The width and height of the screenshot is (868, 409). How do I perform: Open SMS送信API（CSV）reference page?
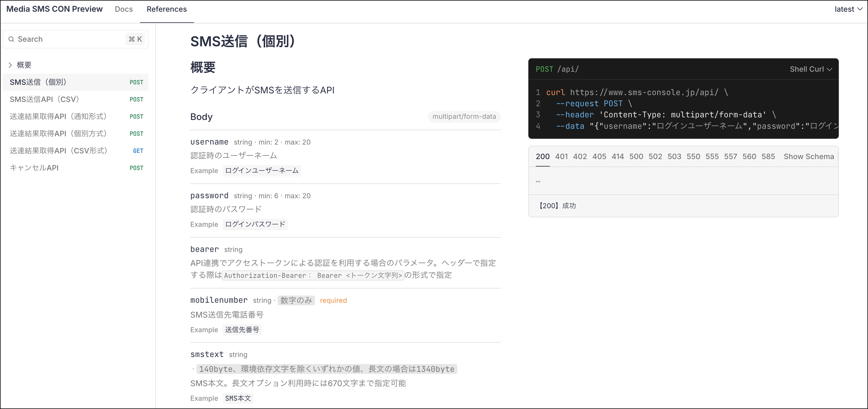pyautogui.click(x=75, y=99)
